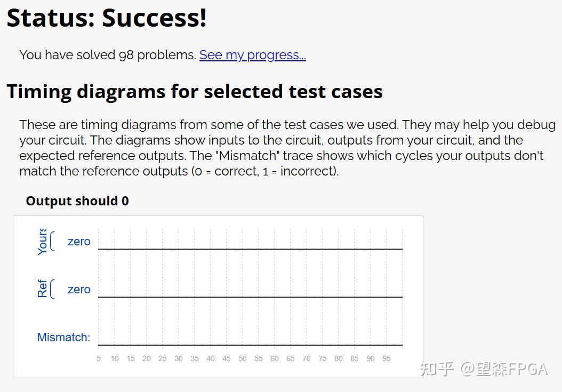Click the Zhihu "知乎" watermark logo
The width and height of the screenshot is (562, 392).
pyautogui.click(x=437, y=369)
